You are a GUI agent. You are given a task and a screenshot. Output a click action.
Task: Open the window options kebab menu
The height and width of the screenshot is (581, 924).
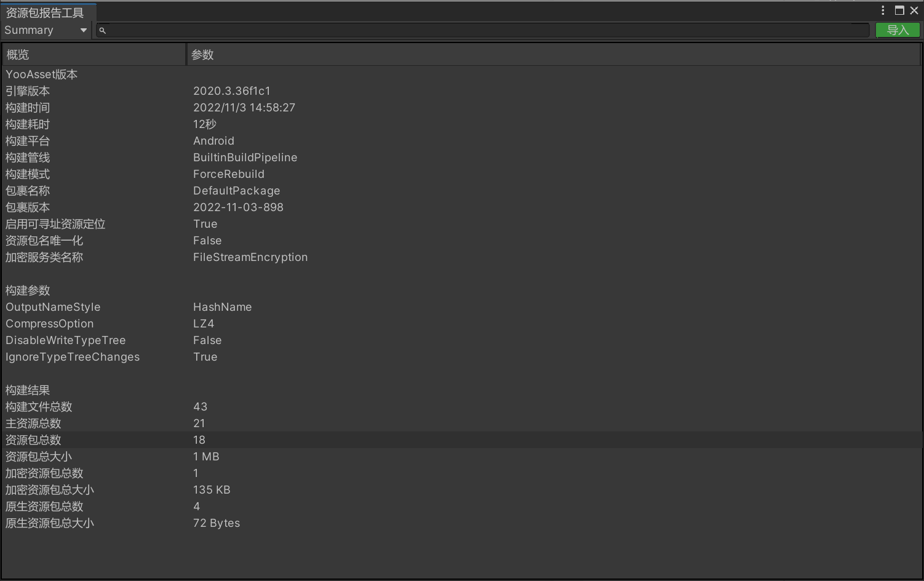[x=883, y=10]
